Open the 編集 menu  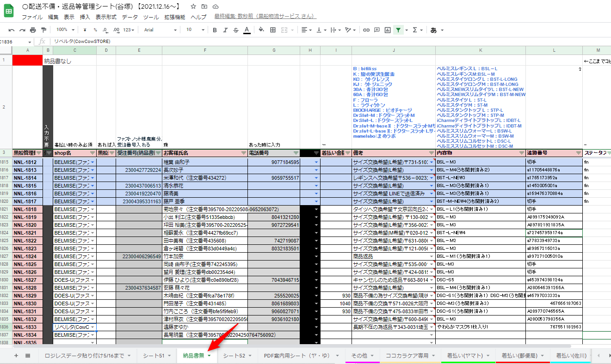click(x=53, y=17)
